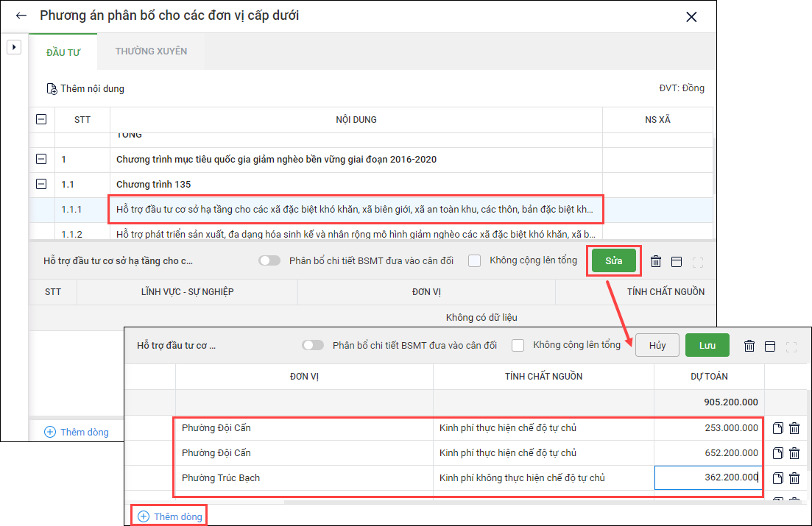
Task: Click the 362.200.000 estimate input field
Action: [708, 478]
